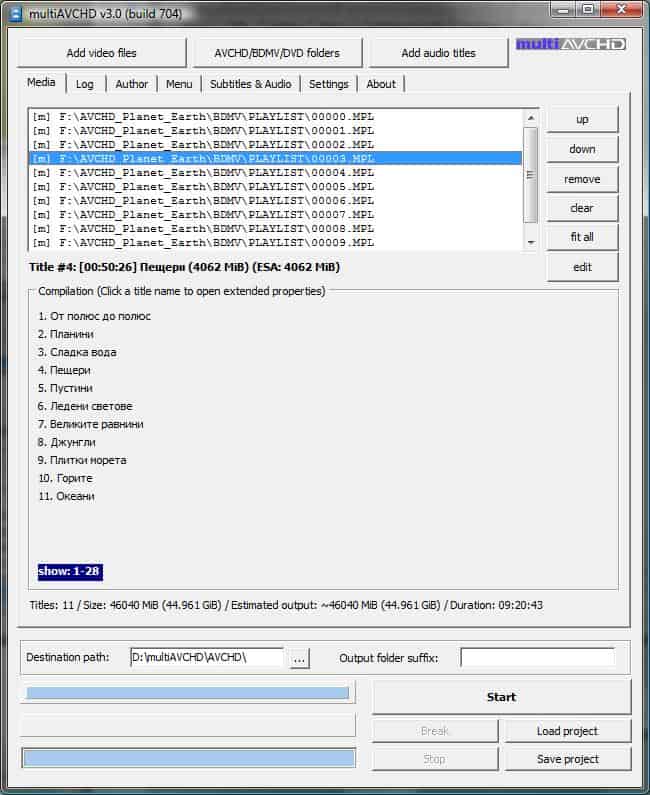The image size is (650, 795).
Task: Click the Titles: 11 / Size summary line
Action: [286, 605]
